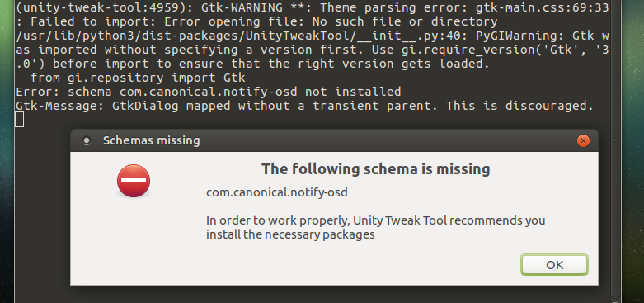644x303 pixels.
Task: Select the com.canonical.notify-osd text in dialog
Action: pyautogui.click(x=277, y=192)
